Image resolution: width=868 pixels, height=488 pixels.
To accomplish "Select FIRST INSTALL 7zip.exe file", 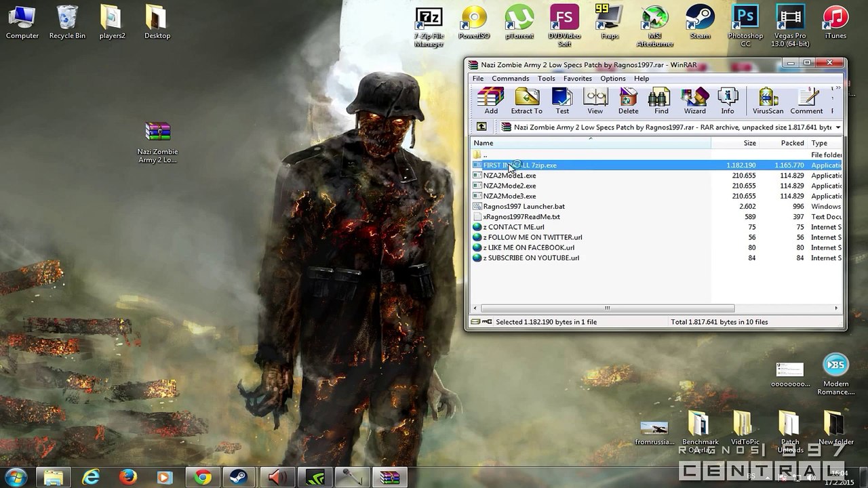I will pos(656,165).
